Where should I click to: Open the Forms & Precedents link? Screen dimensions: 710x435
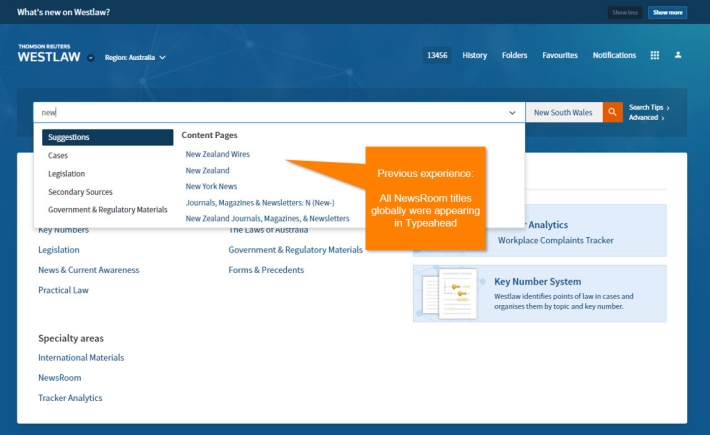(x=266, y=270)
